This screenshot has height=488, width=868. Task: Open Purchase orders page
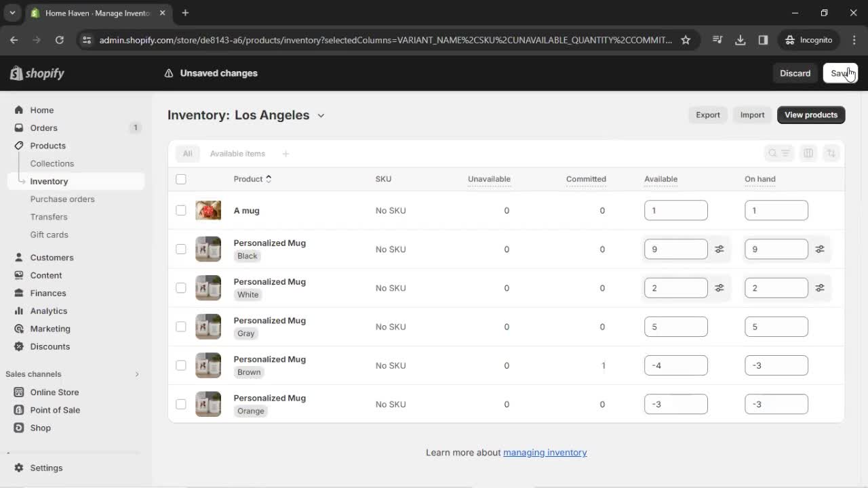pyautogui.click(x=62, y=199)
